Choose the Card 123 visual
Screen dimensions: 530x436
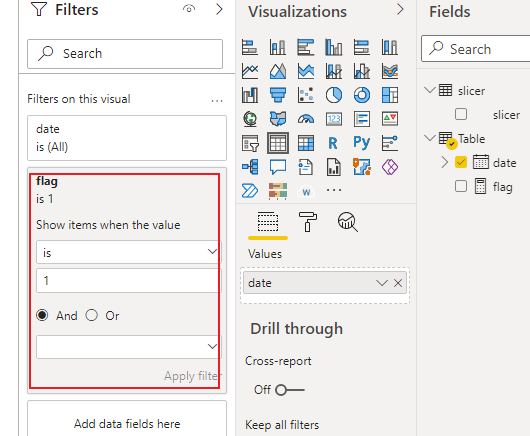[334, 119]
